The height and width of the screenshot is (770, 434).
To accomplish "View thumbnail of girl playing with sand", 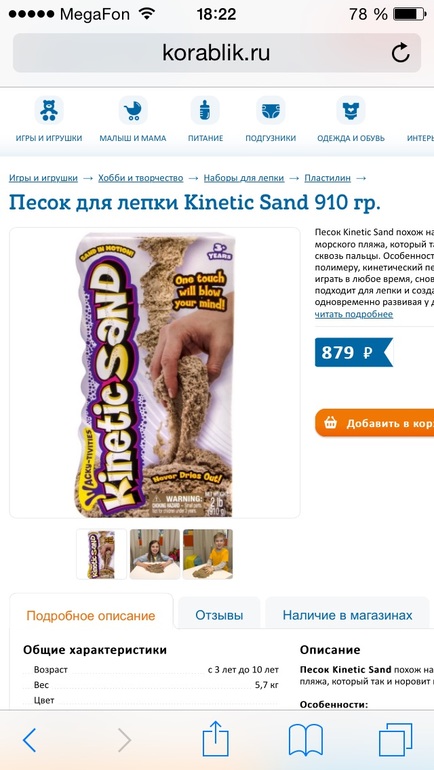I will pos(155,554).
